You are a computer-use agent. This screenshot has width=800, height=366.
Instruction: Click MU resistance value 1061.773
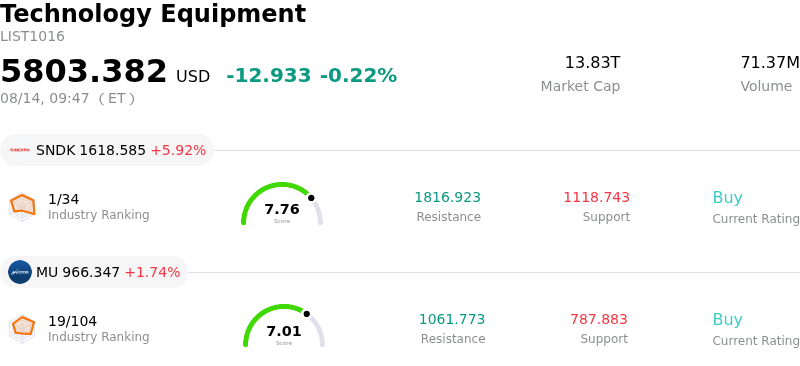pos(452,319)
